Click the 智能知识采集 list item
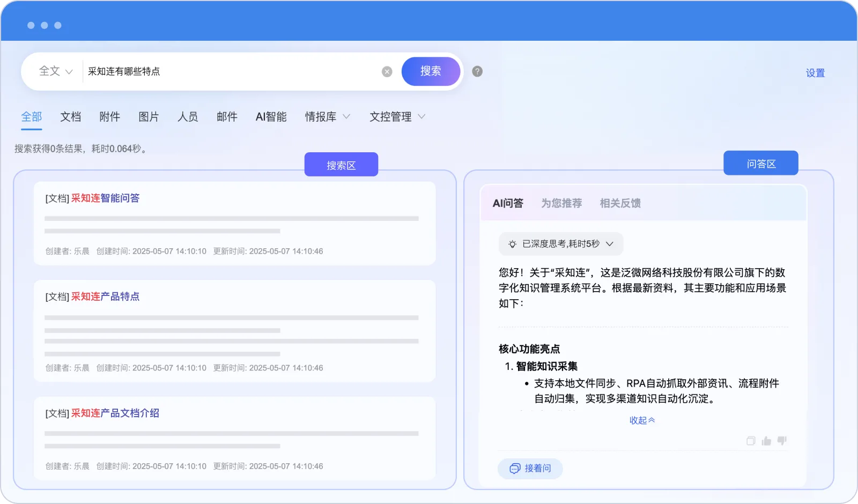Screen dimensions: 858x504 [546, 366]
